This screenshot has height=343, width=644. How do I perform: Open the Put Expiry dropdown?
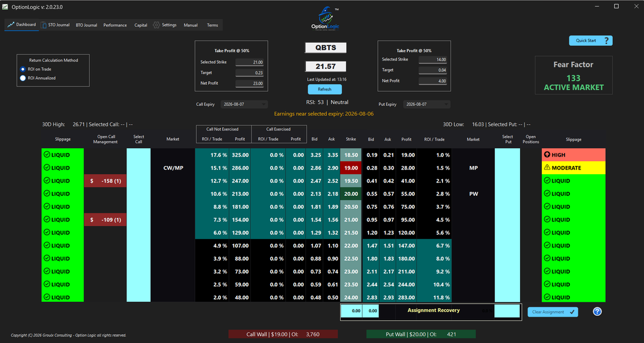(x=427, y=105)
